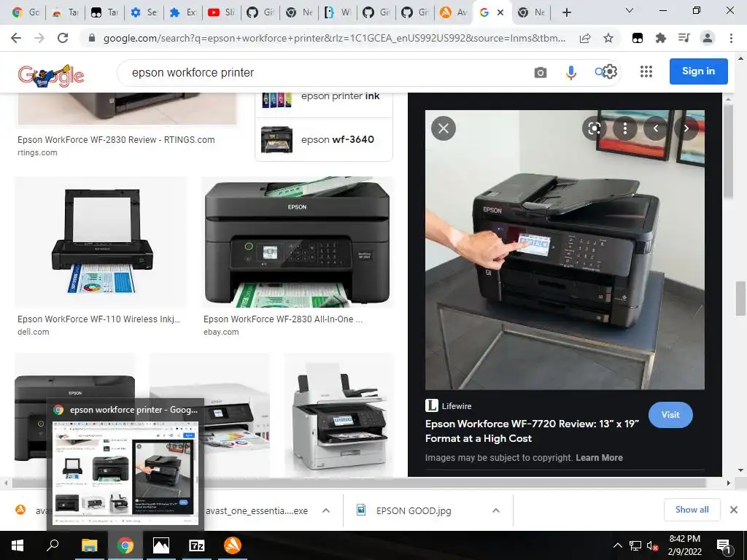The width and height of the screenshot is (747, 560).
Task: Switch to the YouTube tab
Action: (221, 12)
